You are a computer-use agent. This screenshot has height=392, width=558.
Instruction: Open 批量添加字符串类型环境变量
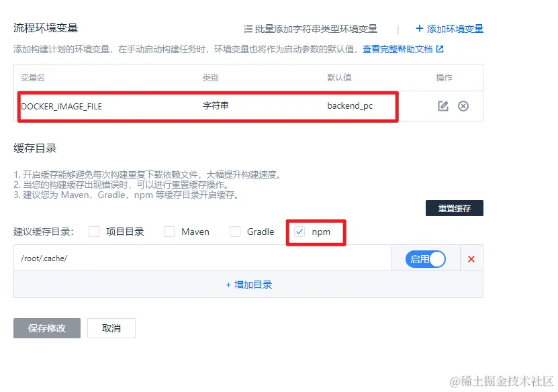click(x=311, y=29)
